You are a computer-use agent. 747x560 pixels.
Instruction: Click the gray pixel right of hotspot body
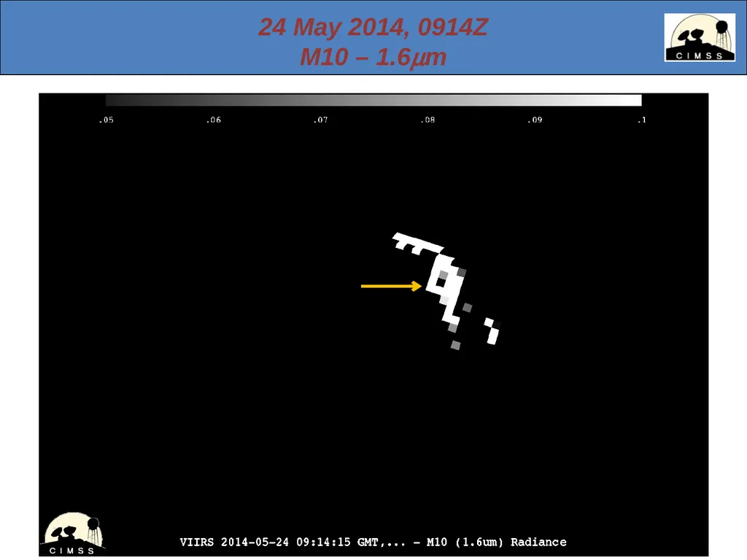(468, 308)
